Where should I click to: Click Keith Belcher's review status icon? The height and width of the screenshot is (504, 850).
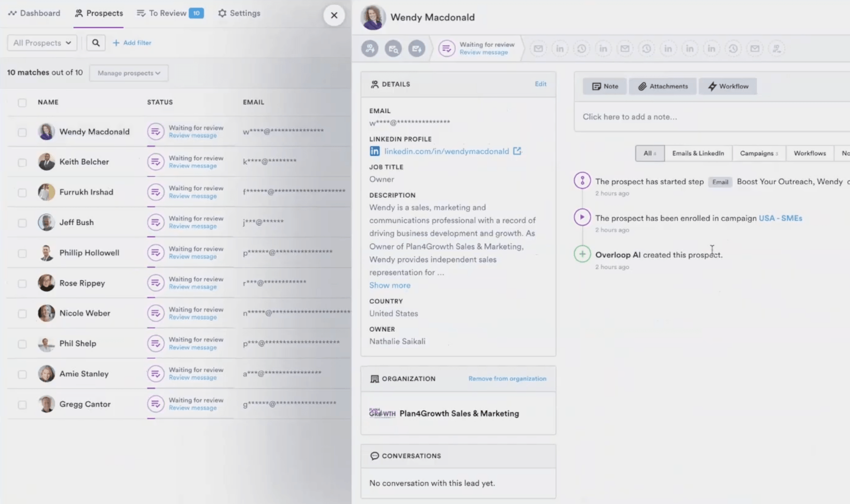155,162
